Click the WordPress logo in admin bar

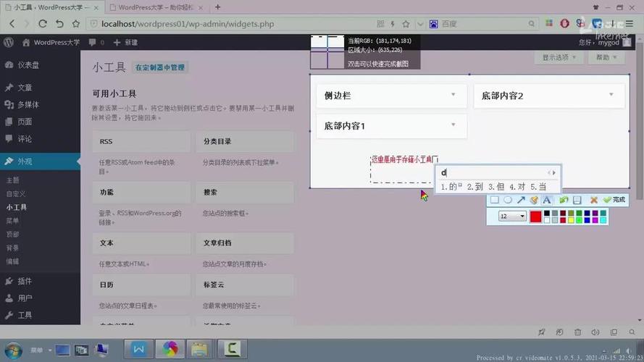(9, 42)
